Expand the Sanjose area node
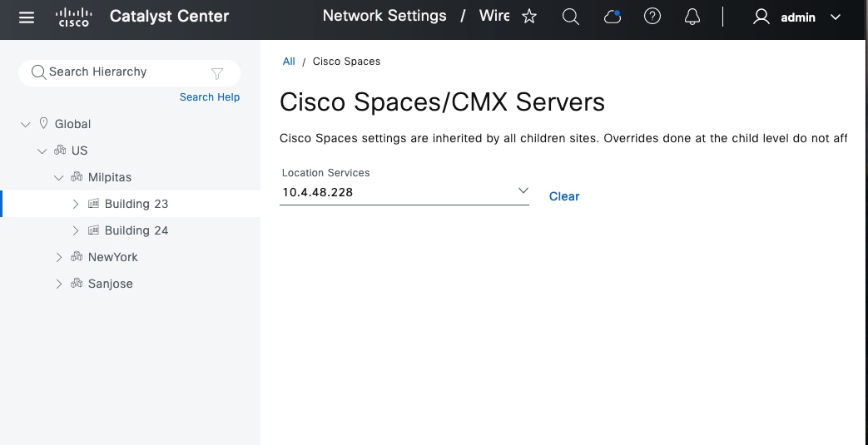 pyautogui.click(x=59, y=284)
